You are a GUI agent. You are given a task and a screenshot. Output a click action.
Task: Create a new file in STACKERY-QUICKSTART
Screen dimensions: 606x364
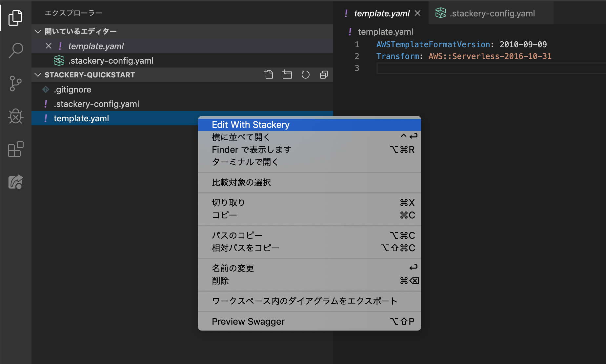point(269,75)
